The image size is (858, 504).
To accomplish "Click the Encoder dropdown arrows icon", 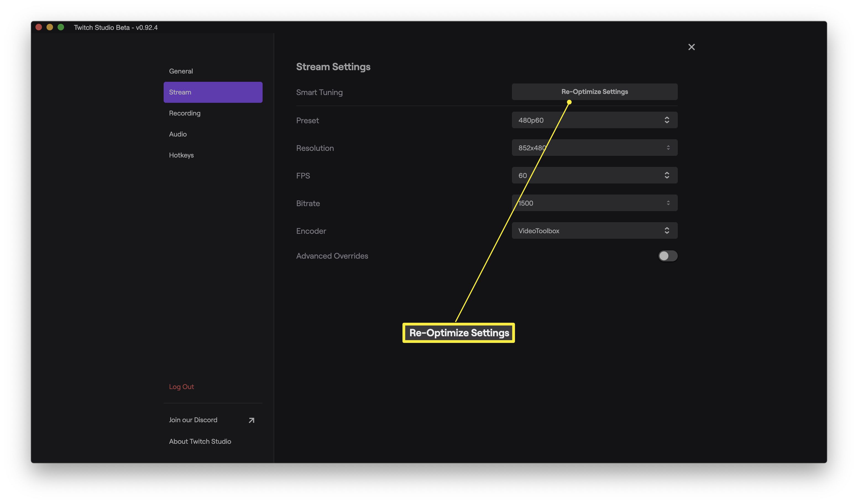I will [667, 231].
